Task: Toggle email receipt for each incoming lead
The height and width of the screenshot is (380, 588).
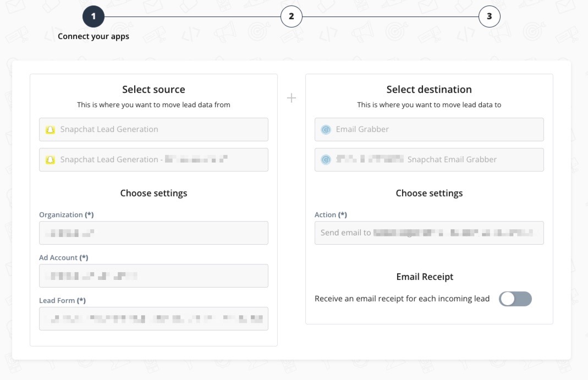Action: [x=515, y=299]
